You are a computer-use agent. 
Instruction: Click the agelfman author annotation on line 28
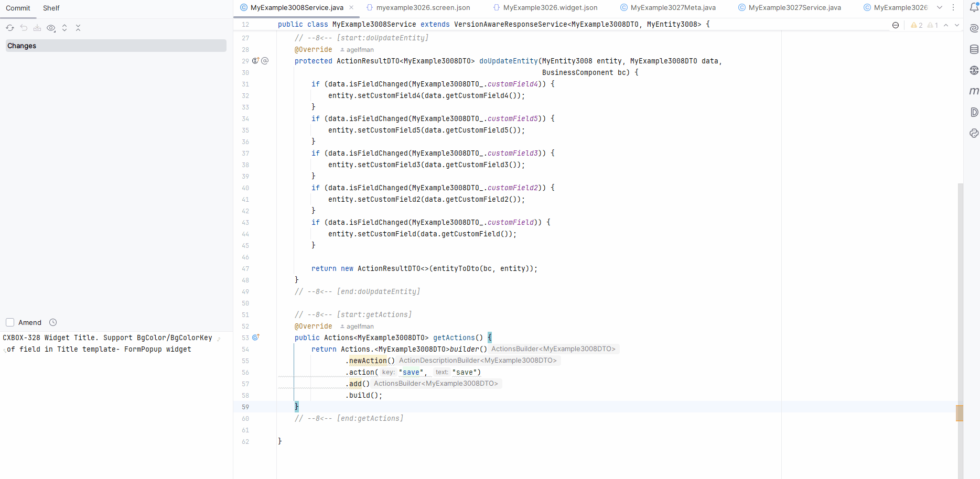(357, 49)
